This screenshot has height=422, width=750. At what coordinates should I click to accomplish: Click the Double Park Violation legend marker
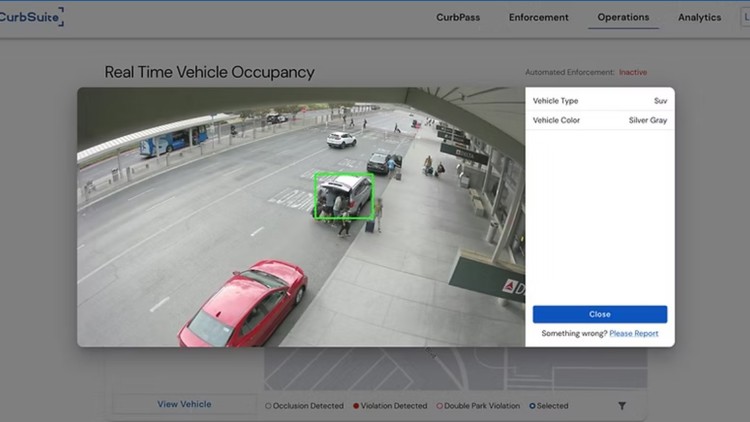point(440,406)
